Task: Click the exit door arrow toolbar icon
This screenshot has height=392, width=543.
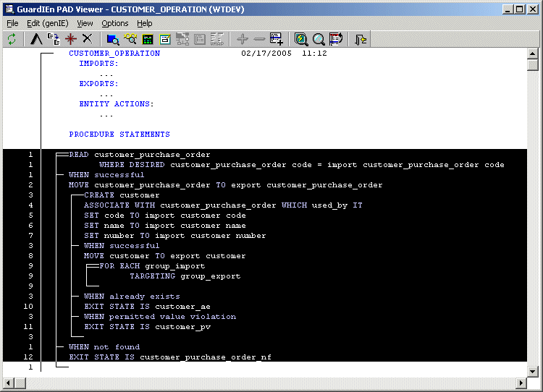Action: click(x=361, y=39)
